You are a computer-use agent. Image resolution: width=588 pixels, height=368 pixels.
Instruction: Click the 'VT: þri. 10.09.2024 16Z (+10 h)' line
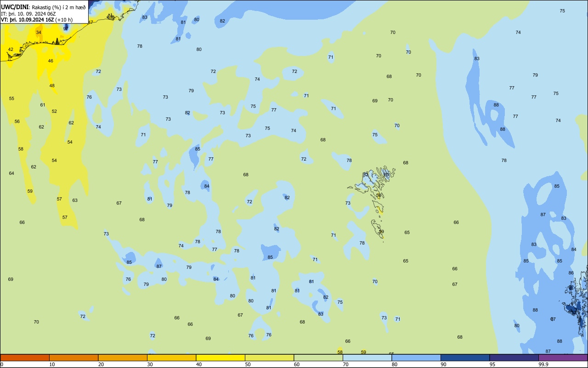[37, 20]
